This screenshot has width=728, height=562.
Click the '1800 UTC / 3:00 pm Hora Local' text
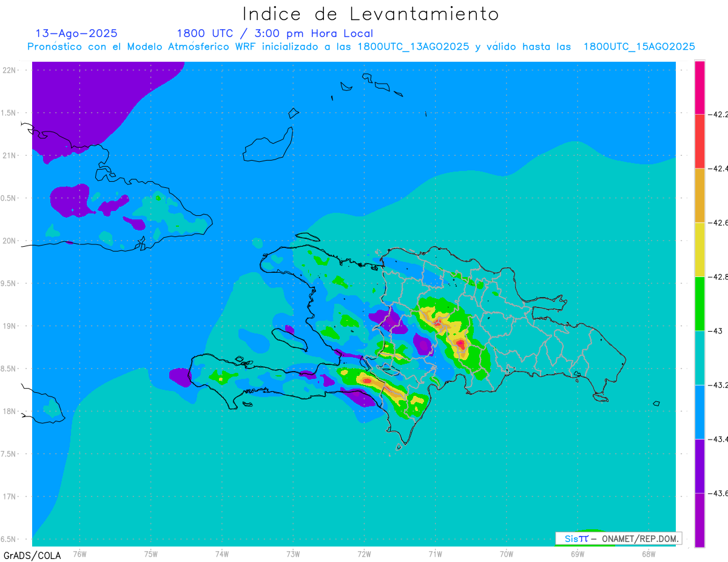point(275,33)
